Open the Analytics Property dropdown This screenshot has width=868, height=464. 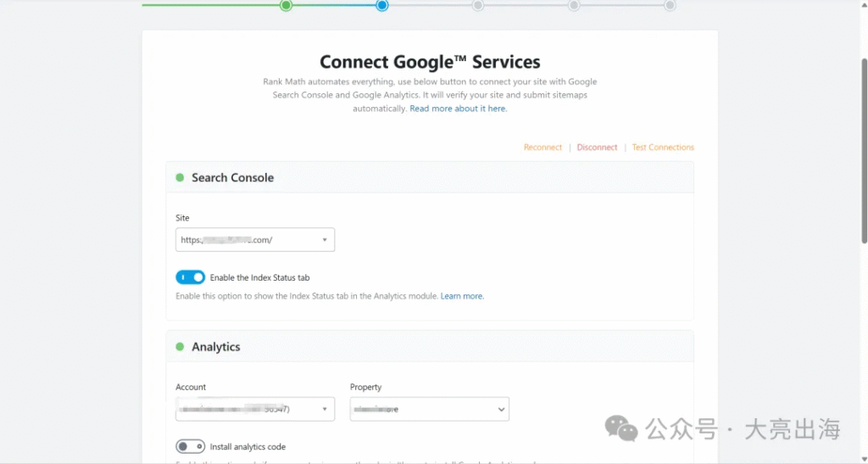point(430,409)
